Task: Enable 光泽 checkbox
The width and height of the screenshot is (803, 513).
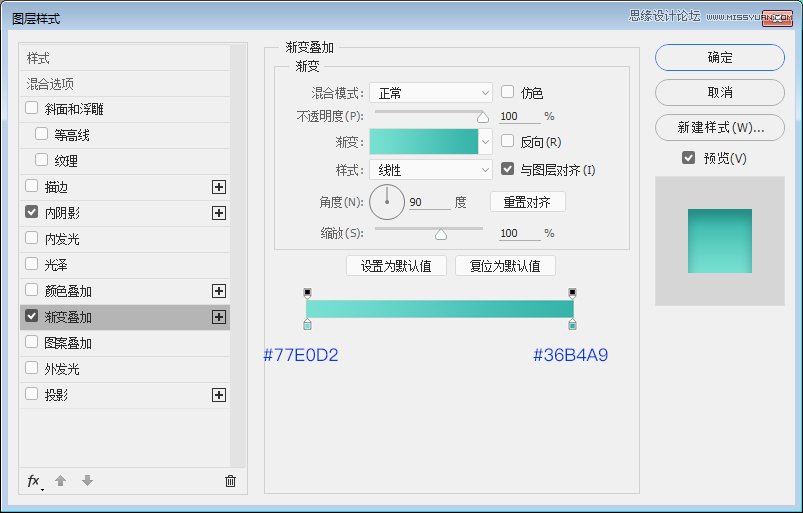Action: (x=31, y=264)
